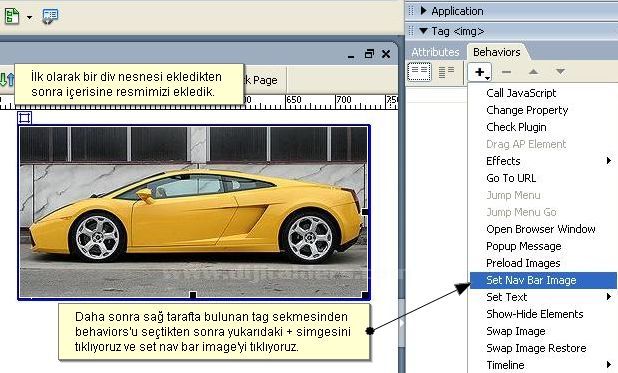Select Popup Message behavior
The image size is (618, 373).
coord(524,246)
